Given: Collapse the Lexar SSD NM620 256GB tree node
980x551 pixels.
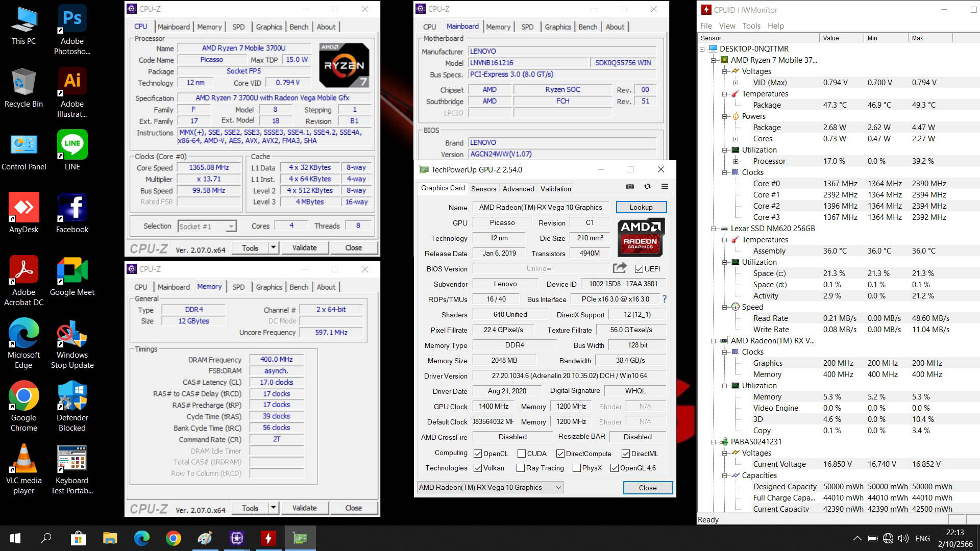Looking at the screenshot, I should [714, 229].
